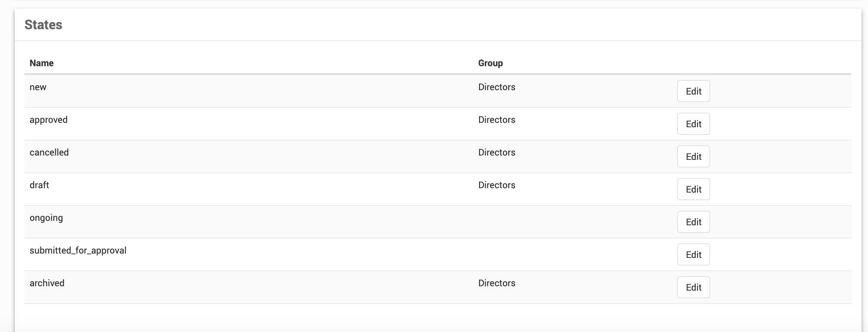This screenshot has width=868, height=332.
Task: Edit the archived state
Action: pyautogui.click(x=693, y=287)
